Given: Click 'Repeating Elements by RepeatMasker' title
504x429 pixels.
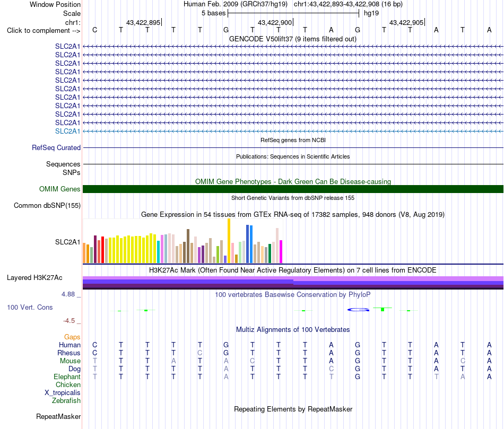Looking at the screenshot, I should (x=293, y=409).
